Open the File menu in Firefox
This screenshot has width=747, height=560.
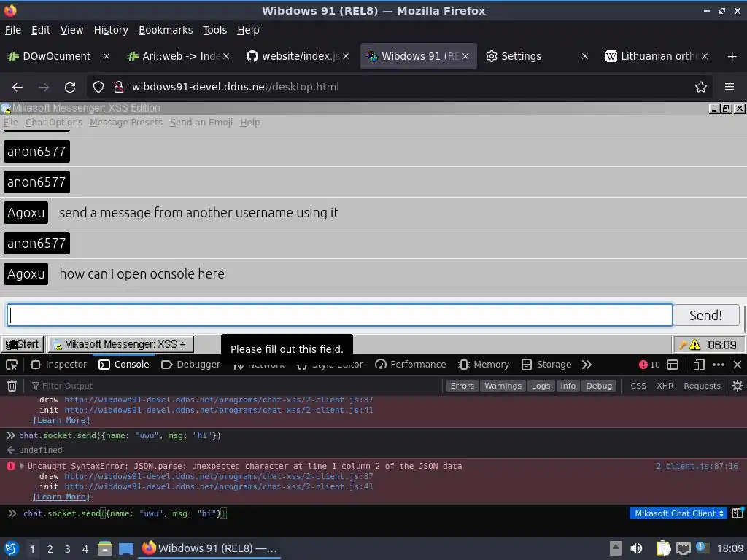coord(13,30)
